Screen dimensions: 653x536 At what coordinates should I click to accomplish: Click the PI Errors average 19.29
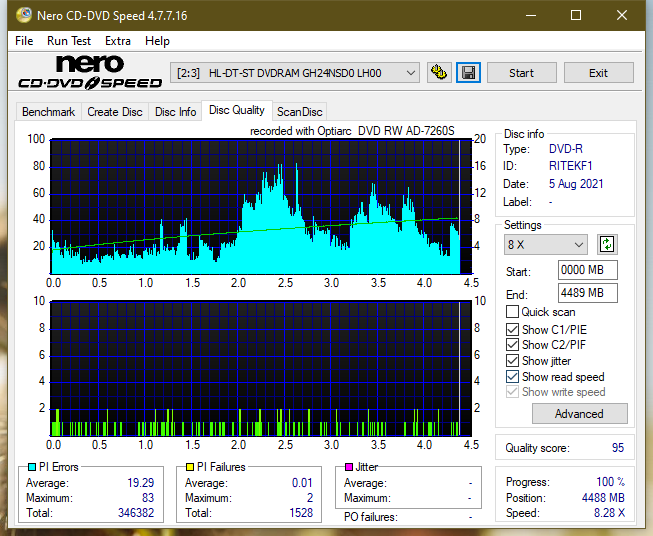[x=140, y=483]
